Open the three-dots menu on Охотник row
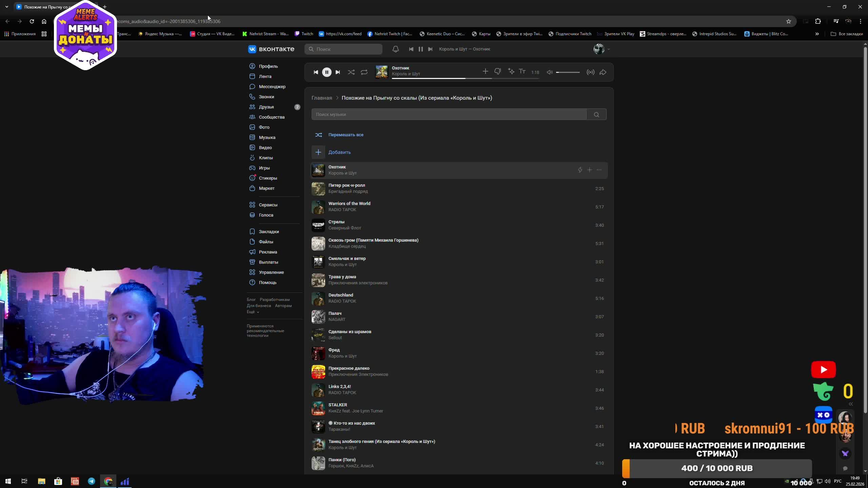 599,170
